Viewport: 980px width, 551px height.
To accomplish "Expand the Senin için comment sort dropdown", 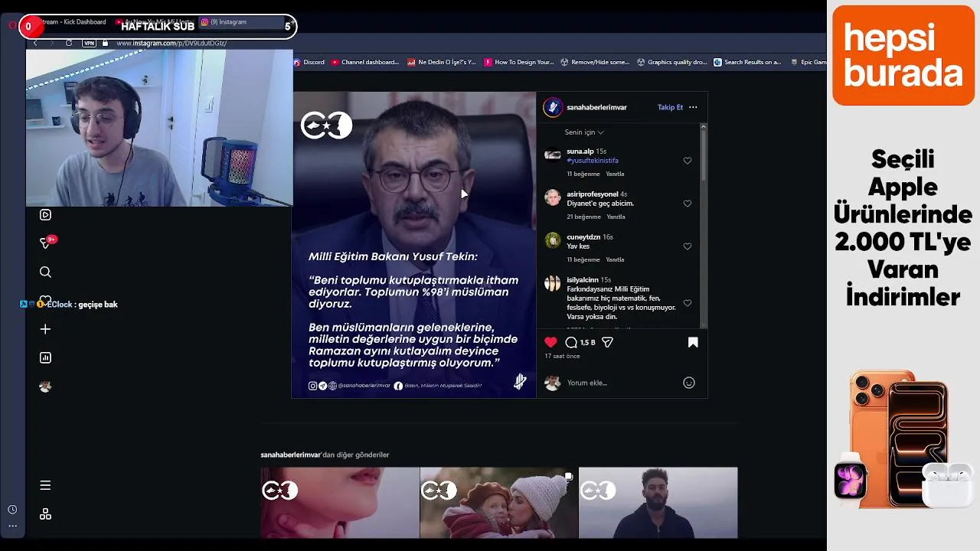I will (x=584, y=132).
